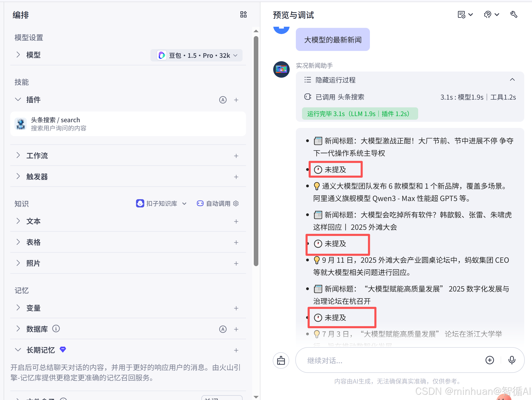The height and width of the screenshot is (400, 532).
Task: Open the 豆包 1.5 Pro 32k model dropdown
Action: [196, 56]
